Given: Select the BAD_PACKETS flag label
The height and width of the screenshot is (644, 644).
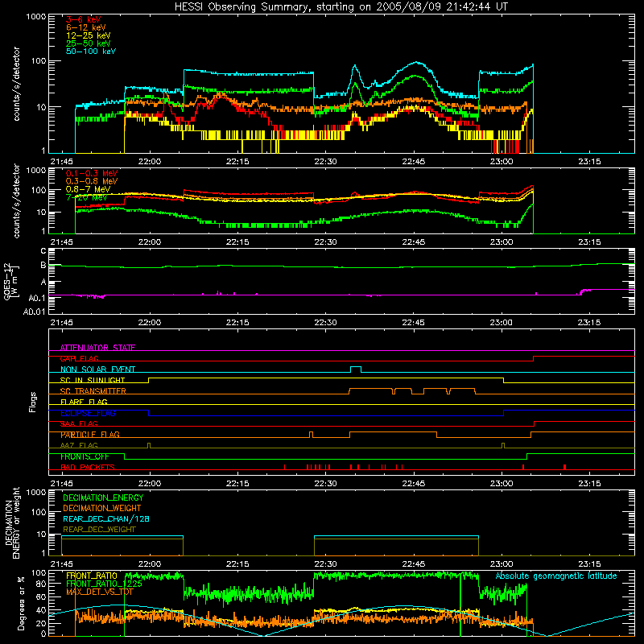Looking at the screenshot, I should 88,467.
